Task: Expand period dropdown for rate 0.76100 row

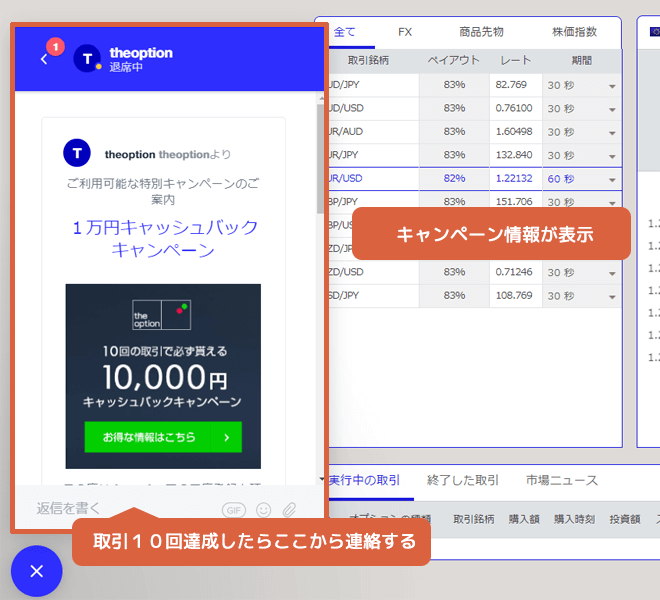Action: 612,109
